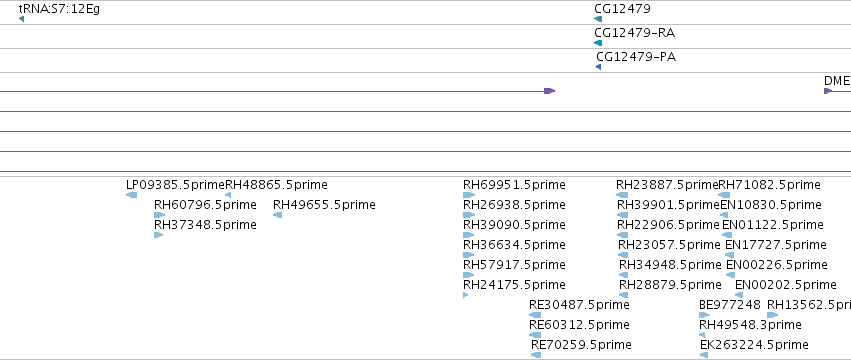This screenshot has height=360, width=851.
Task: Select the RH60796.5prime EST glyph
Action: (160, 215)
